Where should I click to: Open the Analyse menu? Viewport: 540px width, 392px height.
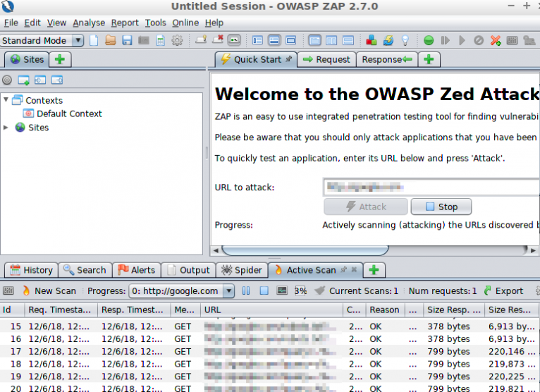tap(89, 23)
